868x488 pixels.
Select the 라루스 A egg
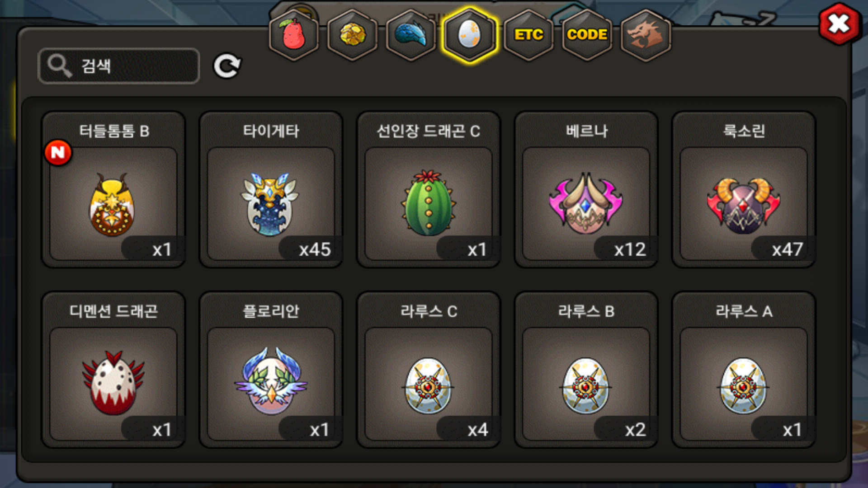click(x=744, y=370)
